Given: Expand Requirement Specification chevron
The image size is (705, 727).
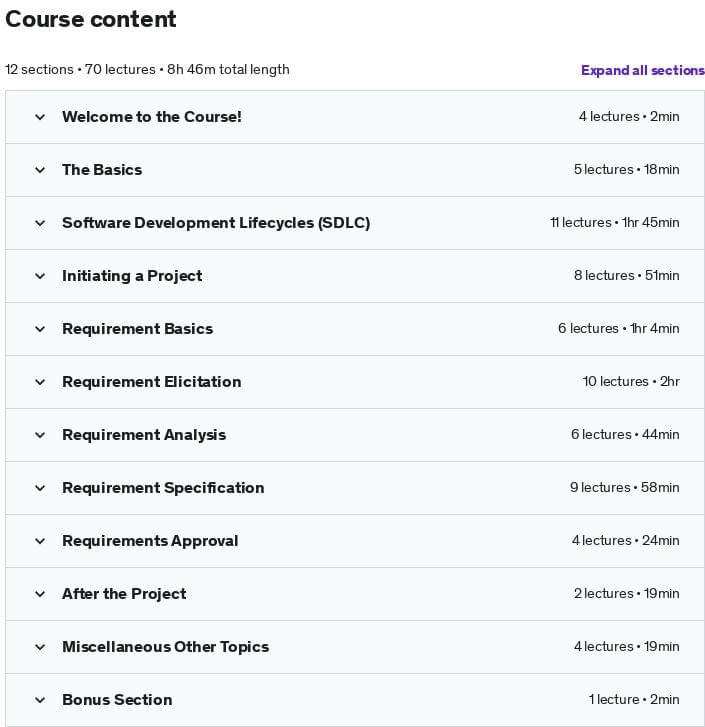Looking at the screenshot, I should pos(40,488).
